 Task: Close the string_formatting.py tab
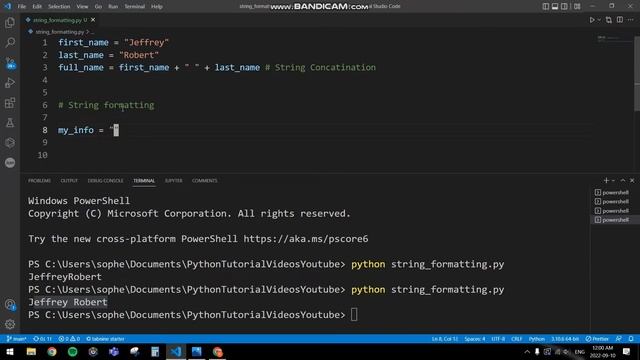93,20
